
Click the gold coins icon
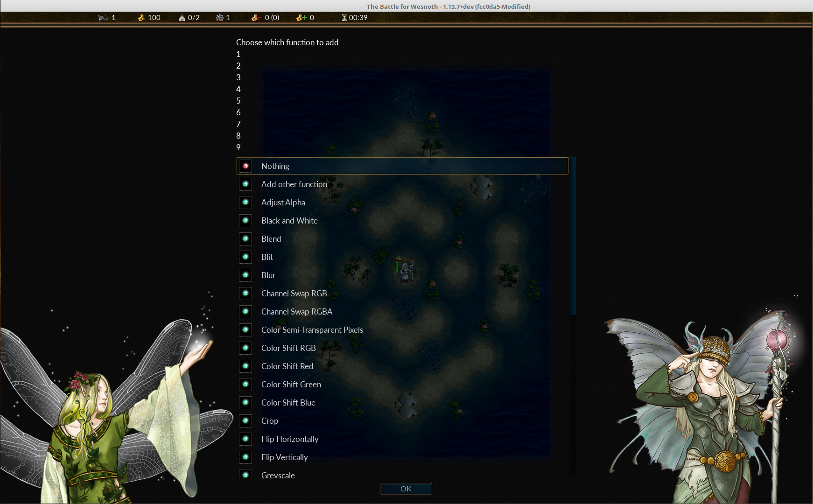coord(141,18)
